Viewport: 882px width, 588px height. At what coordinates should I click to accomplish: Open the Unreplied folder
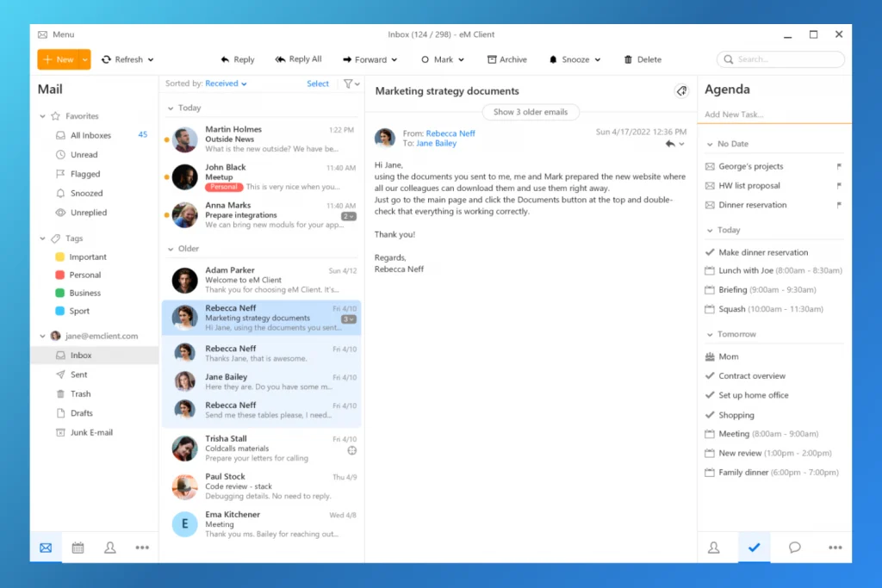89,213
